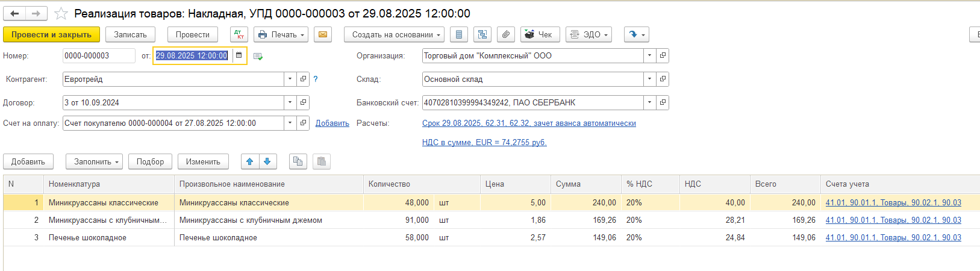Open Контрагент Евротрейд card icon

click(x=304, y=79)
